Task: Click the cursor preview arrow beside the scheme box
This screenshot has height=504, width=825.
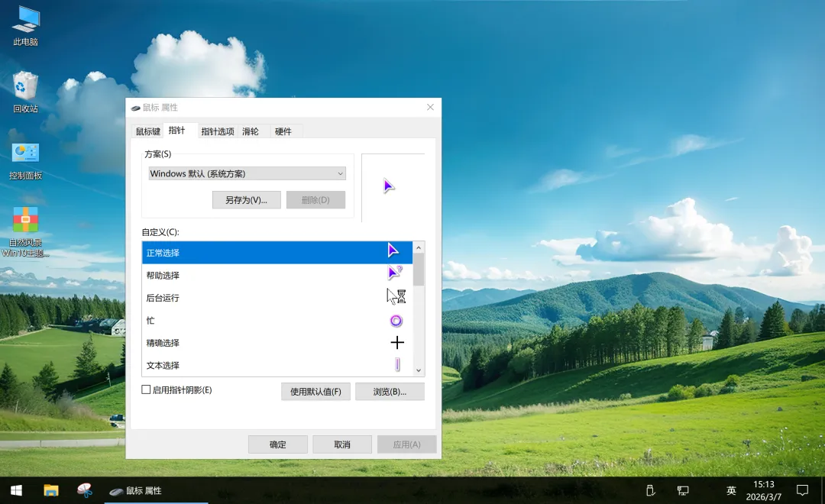Action: 389,186
